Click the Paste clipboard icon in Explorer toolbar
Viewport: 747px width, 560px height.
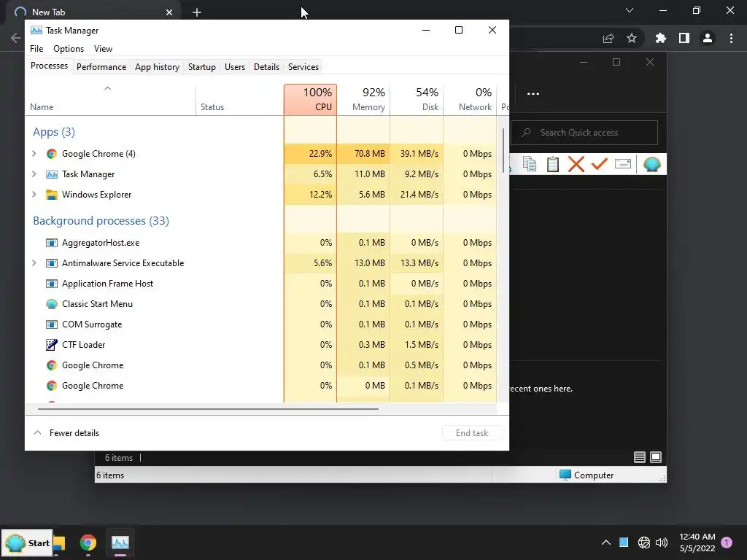pos(553,164)
